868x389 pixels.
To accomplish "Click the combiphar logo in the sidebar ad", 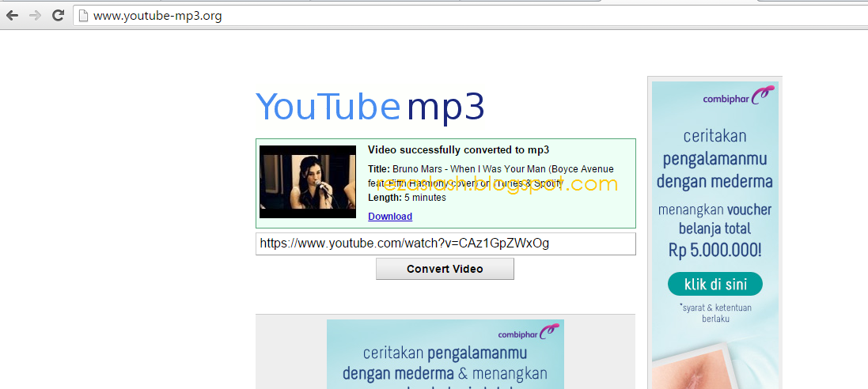I will coord(738,96).
